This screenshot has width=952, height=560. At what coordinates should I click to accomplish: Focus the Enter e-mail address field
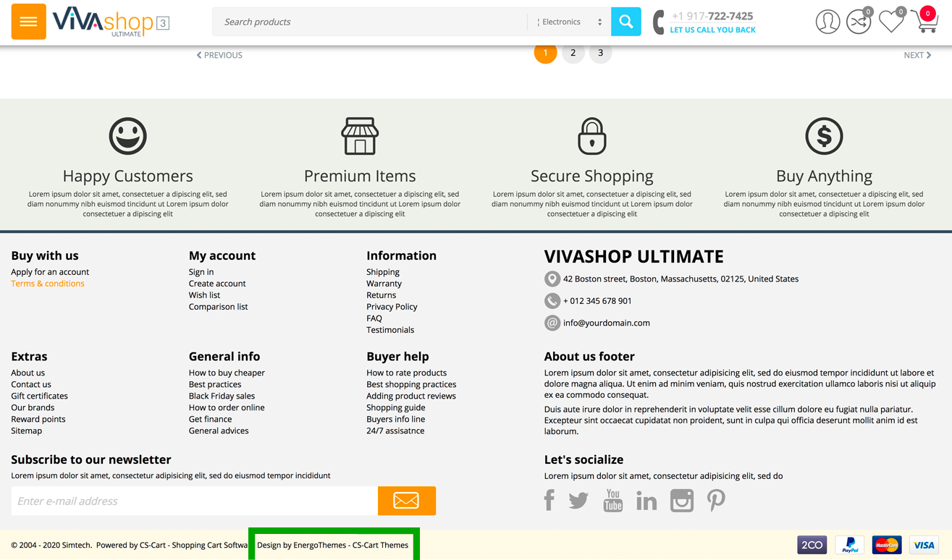[194, 501]
